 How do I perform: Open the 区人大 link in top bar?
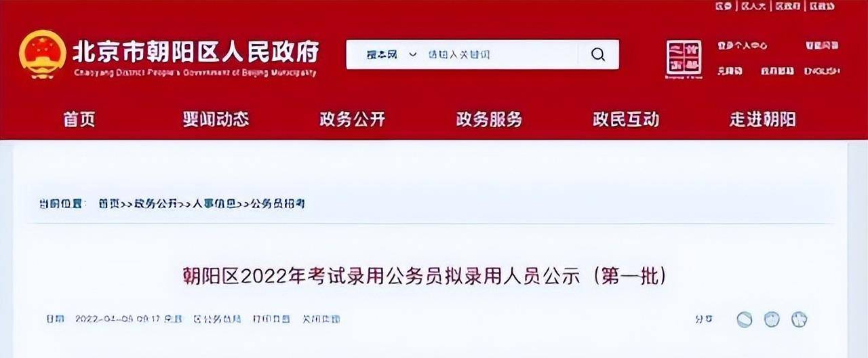(x=753, y=6)
